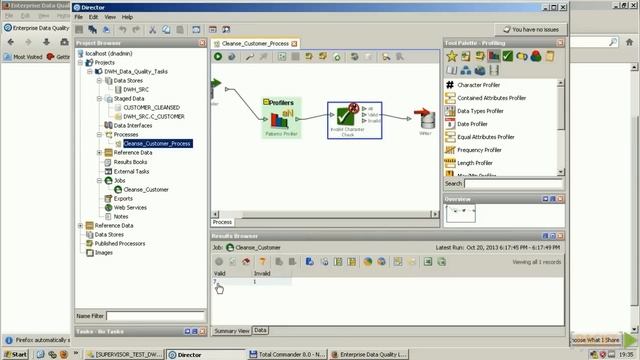This screenshot has height=360, width=640.
Task: Click the Cut scissors icon in Director toolbar
Action: [152, 29]
